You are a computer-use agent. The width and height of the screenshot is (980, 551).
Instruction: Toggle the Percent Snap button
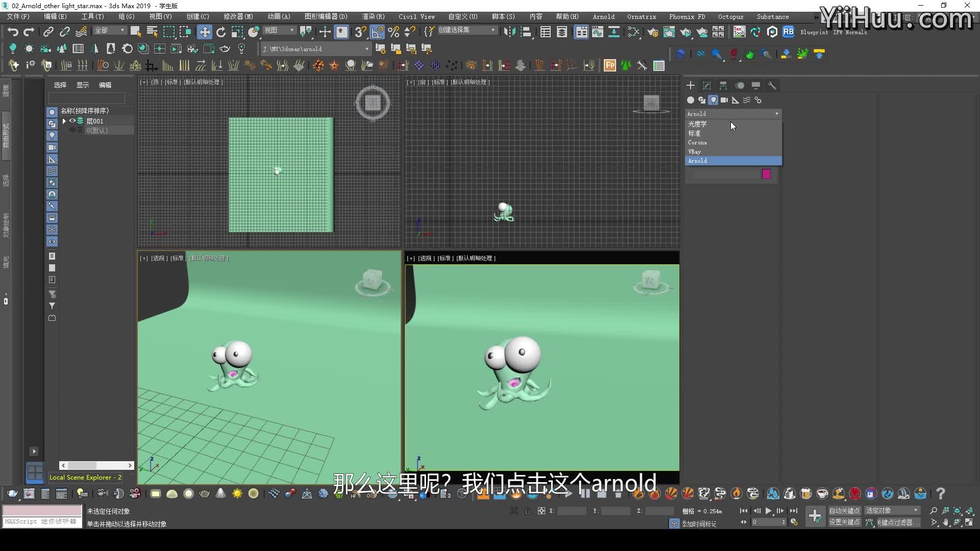pos(394,32)
